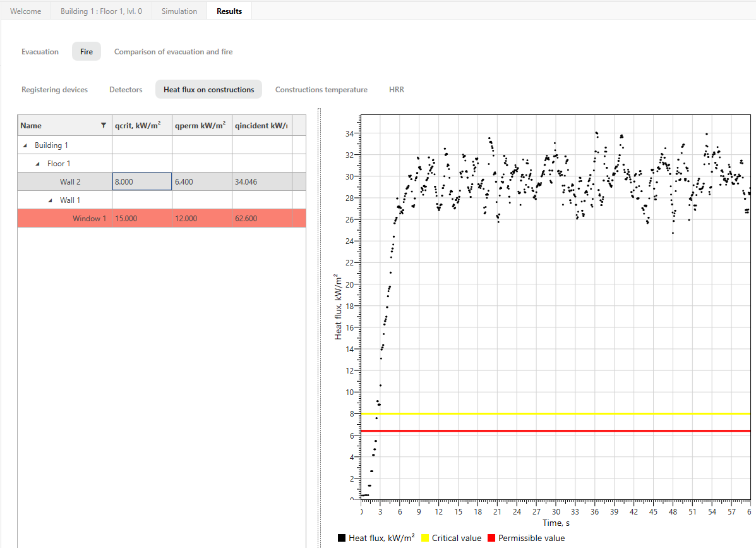Image resolution: width=756 pixels, height=548 pixels.
Task: Switch to the Welcome tab
Action: click(x=25, y=10)
